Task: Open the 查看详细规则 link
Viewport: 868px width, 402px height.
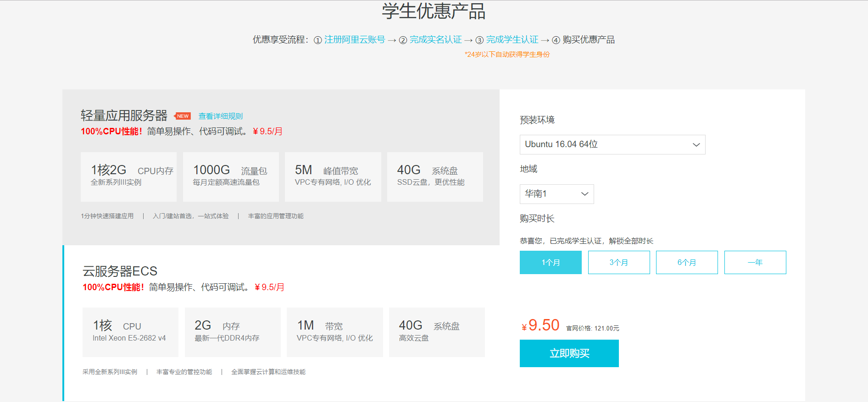Action: (221, 116)
